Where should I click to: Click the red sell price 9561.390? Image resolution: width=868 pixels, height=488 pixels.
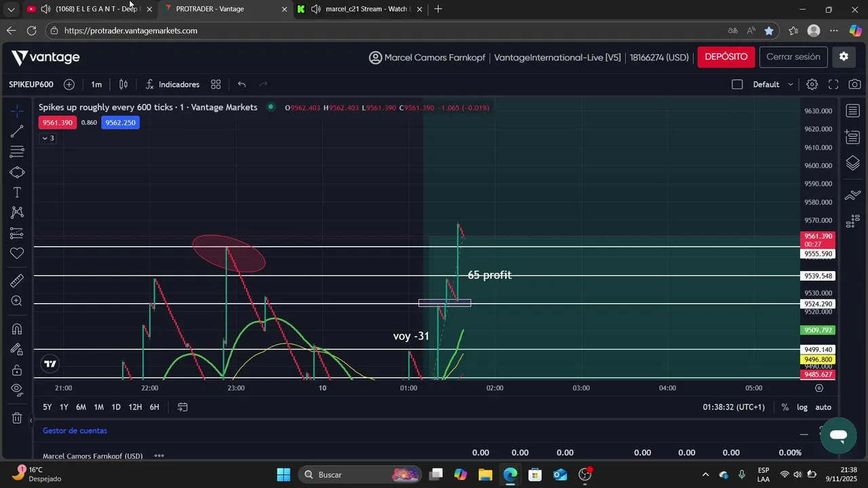(57, 123)
